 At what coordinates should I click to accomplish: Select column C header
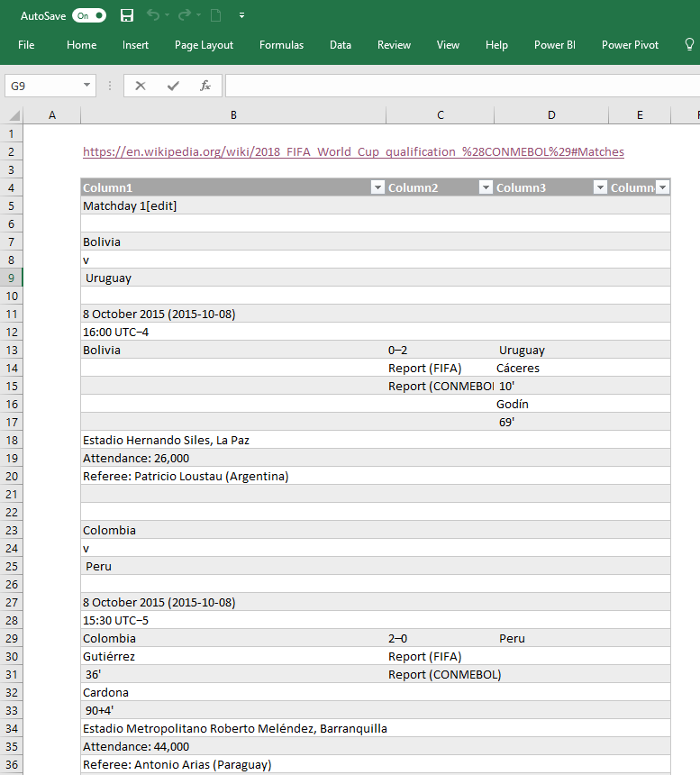tap(441, 115)
